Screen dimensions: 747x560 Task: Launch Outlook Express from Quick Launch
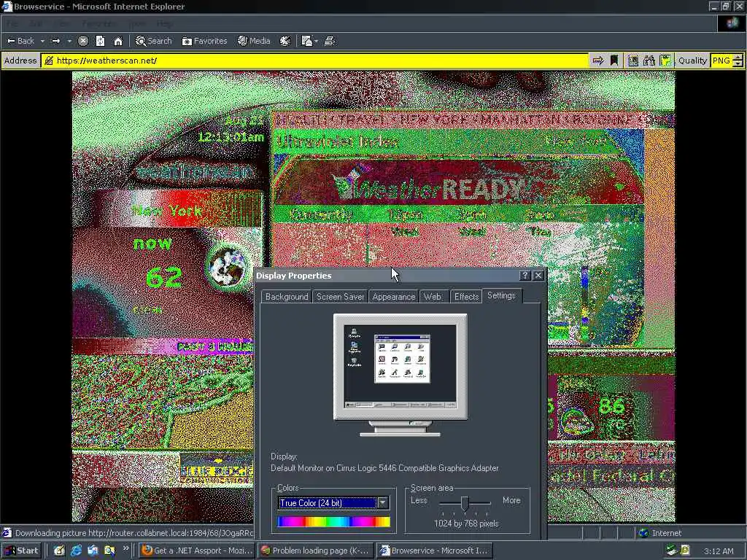tap(93, 551)
